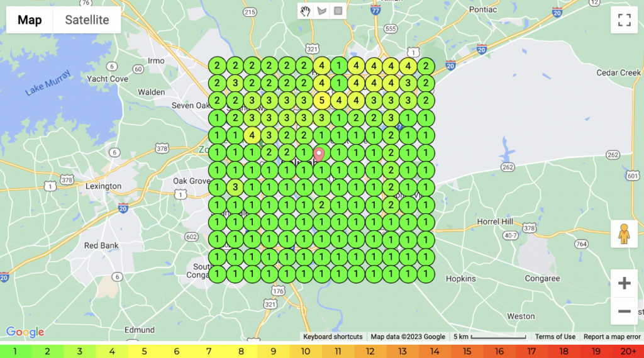Click the green 1 legend swatch
644x358 pixels.
click(16, 351)
